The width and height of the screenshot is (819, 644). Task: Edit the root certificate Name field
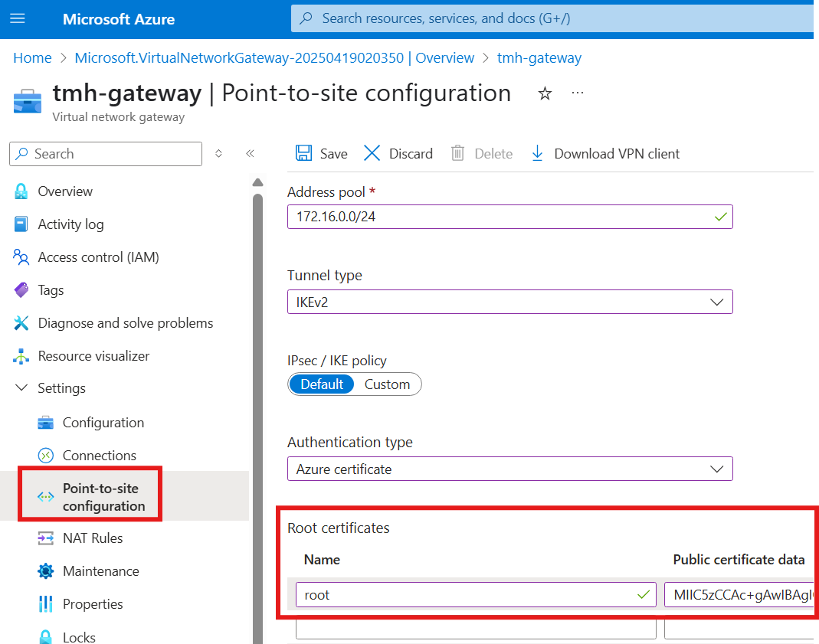tap(476, 595)
